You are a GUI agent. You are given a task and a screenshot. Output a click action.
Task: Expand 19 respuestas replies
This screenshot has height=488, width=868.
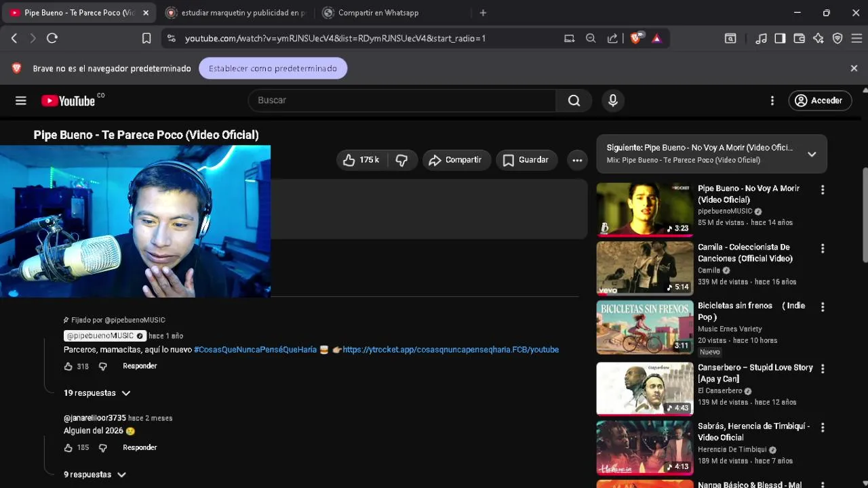point(97,393)
